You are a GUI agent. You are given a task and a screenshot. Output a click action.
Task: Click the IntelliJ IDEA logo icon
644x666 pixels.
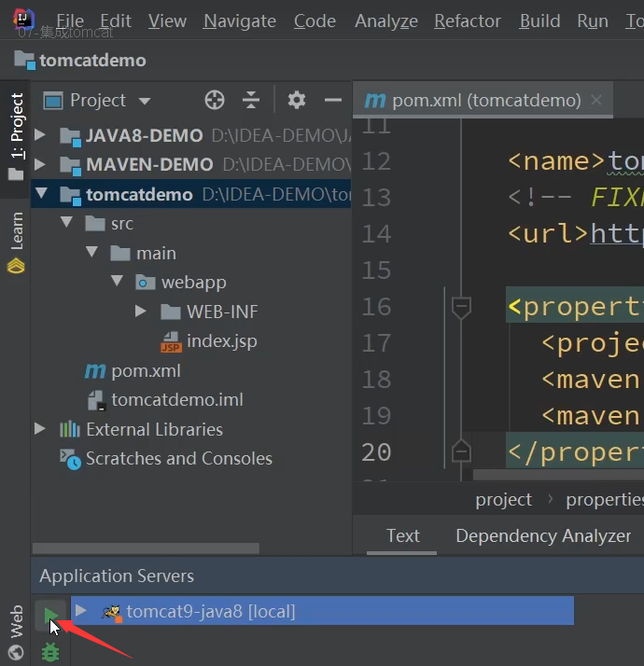coord(23,19)
